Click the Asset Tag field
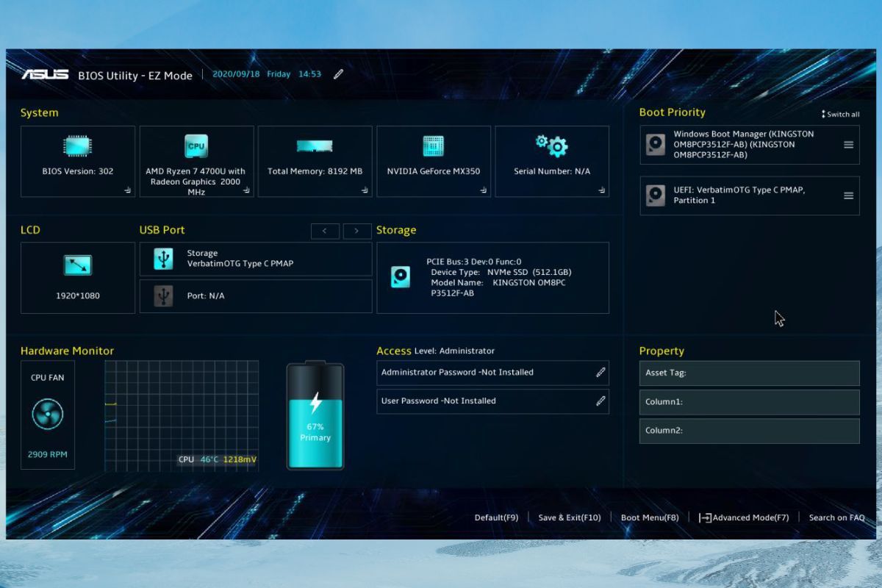Viewport: 882px width, 588px height. [x=750, y=373]
